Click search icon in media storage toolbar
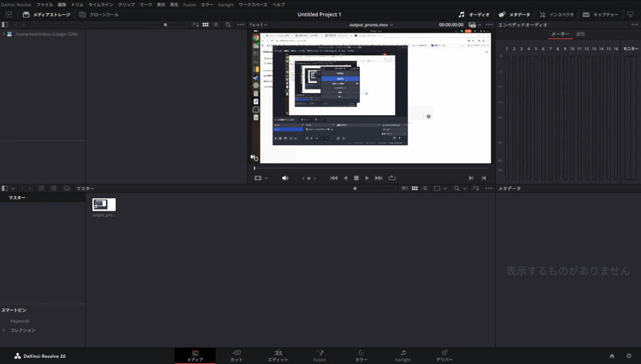Screen dimensions: 641x364 pyautogui.click(x=228, y=24)
